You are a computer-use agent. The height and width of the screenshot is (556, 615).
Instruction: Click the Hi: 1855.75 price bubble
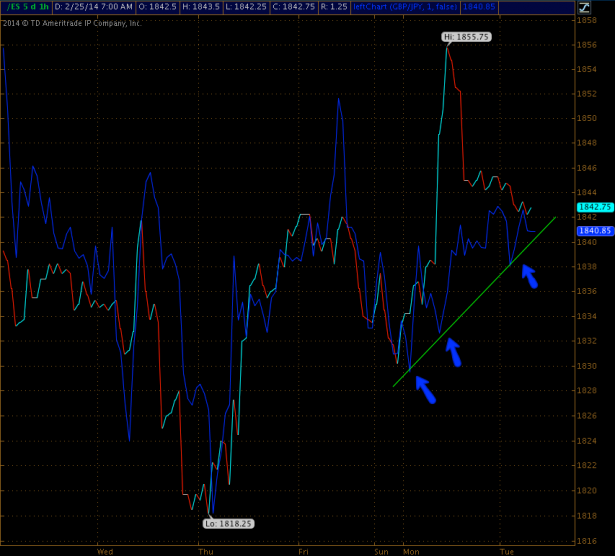coord(466,37)
